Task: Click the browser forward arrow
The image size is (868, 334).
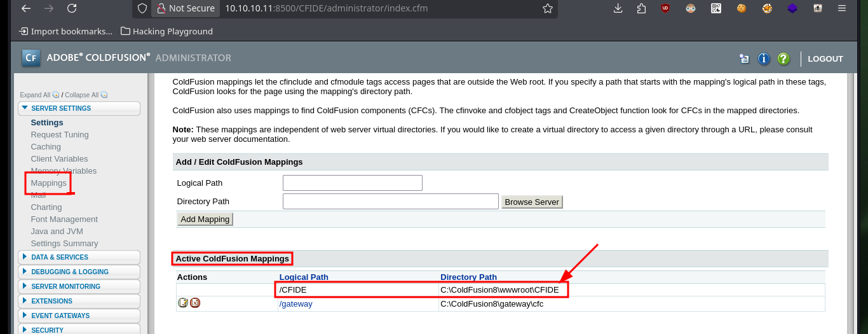Action: pyautogui.click(x=48, y=8)
